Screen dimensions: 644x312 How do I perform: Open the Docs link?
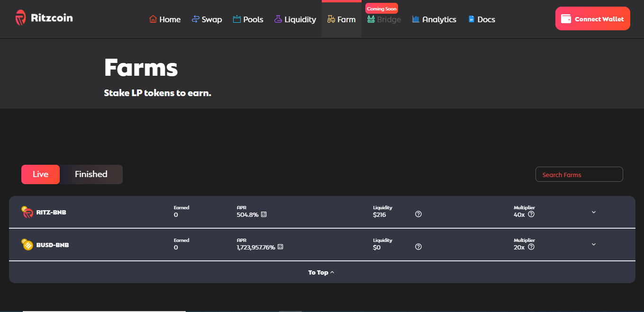point(481,19)
